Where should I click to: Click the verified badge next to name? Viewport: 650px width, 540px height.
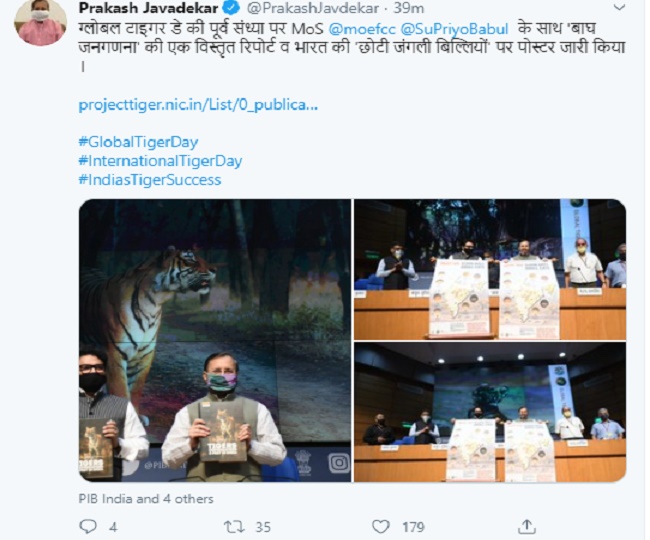coord(231,8)
